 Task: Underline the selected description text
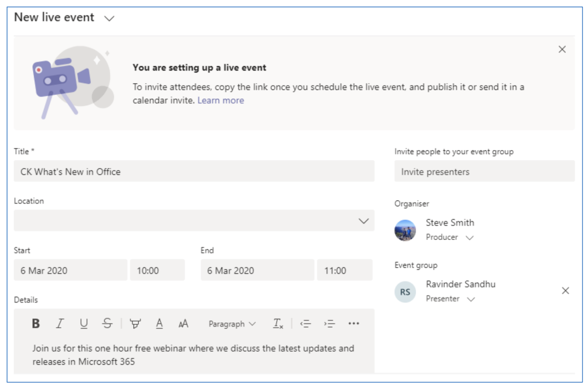pyautogui.click(x=84, y=324)
